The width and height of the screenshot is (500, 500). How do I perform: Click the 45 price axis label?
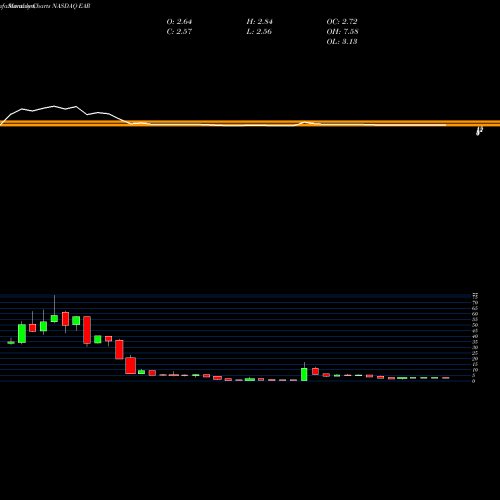(x=475, y=331)
